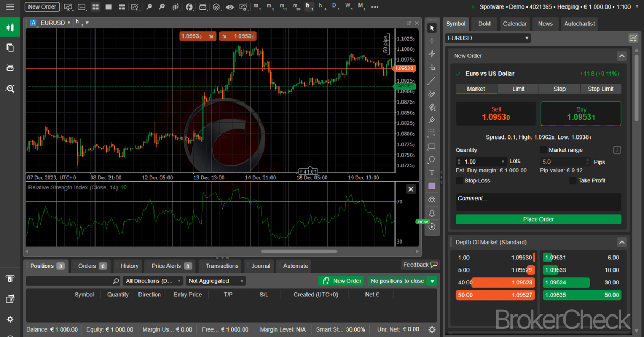The height and width of the screenshot is (337, 644).
Task: Click the market replay play icon
Action: point(432,226)
